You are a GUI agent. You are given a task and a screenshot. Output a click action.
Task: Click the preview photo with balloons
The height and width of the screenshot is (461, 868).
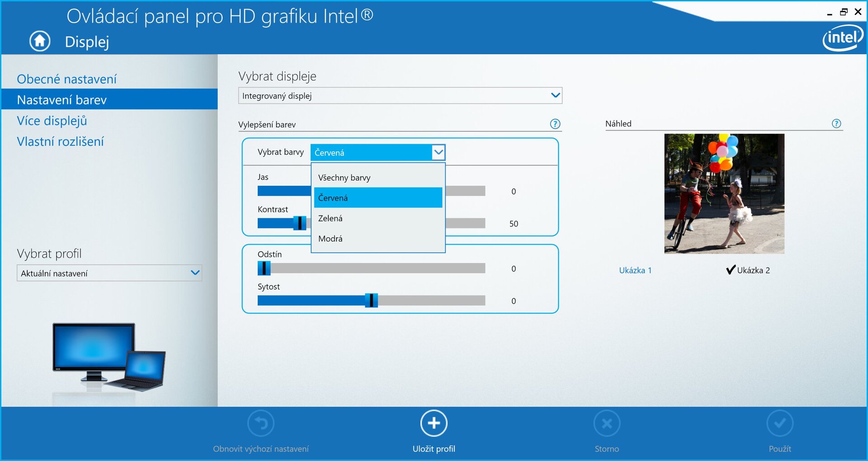(724, 193)
